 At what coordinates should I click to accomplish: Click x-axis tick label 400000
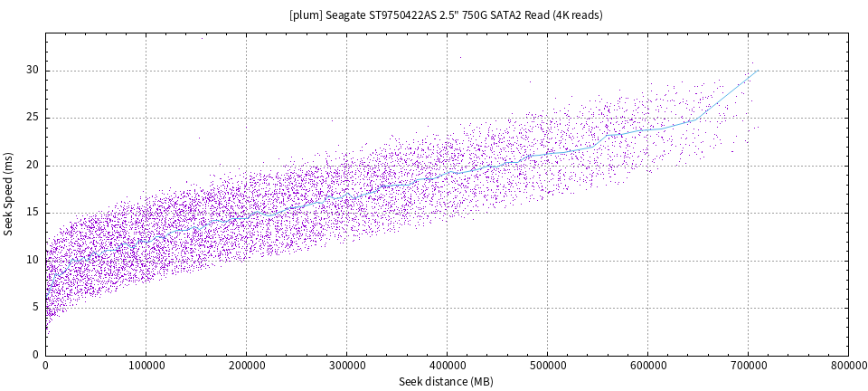448,365
